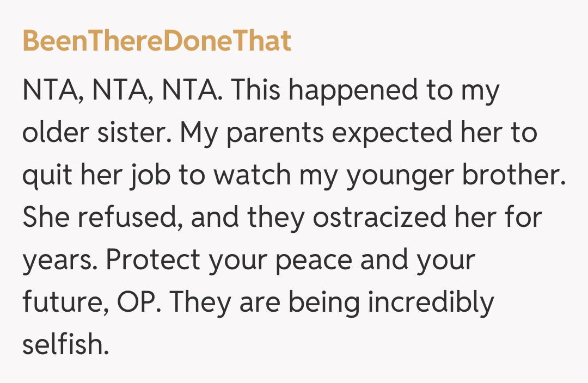The width and height of the screenshot is (588, 383).
Task: Click the word "future" in the comment
Action: 62,303
